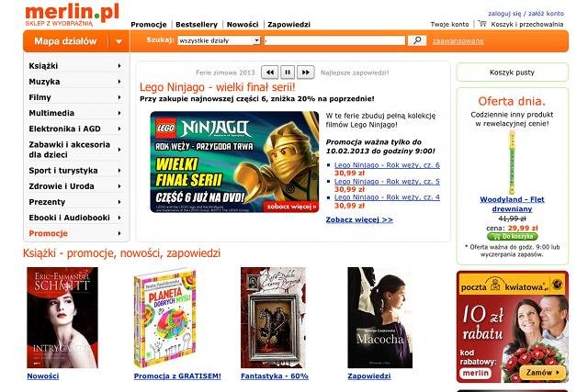Expand the Mapa działów arrow dropdown

[x=119, y=41]
